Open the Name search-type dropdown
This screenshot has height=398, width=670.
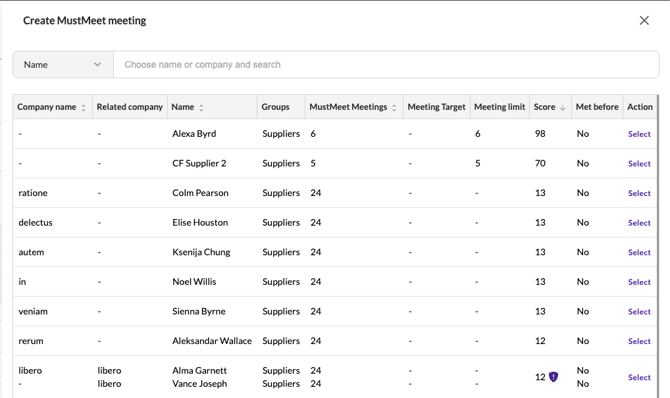[x=63, y=65]
